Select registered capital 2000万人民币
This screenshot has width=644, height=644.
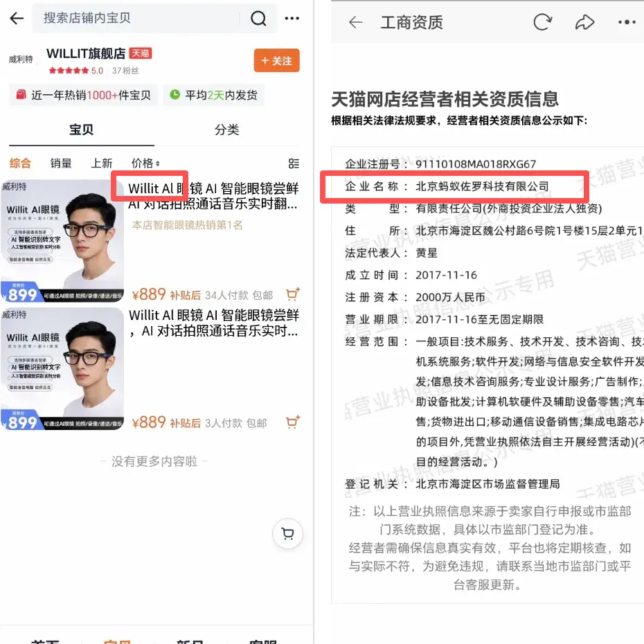coord(450,297)
